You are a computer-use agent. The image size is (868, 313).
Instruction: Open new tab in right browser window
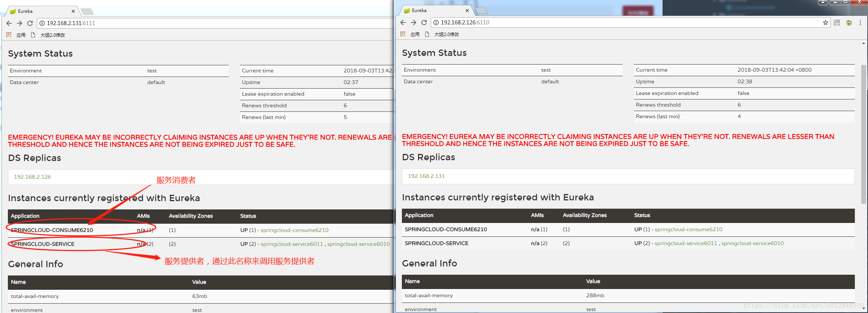click(481, 11)
